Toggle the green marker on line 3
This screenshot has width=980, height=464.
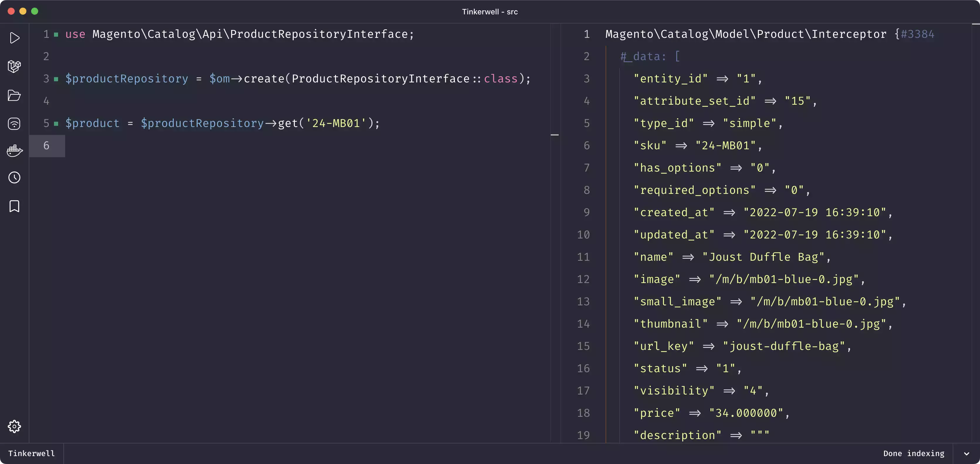coord(56,79)
